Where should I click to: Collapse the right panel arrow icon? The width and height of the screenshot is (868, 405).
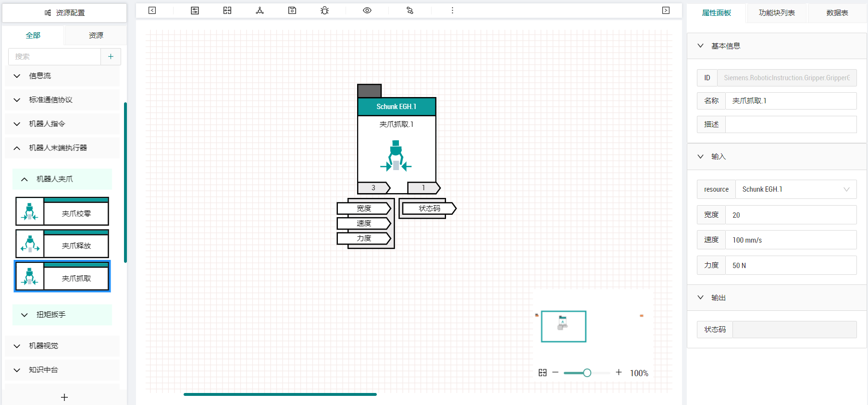666,11
